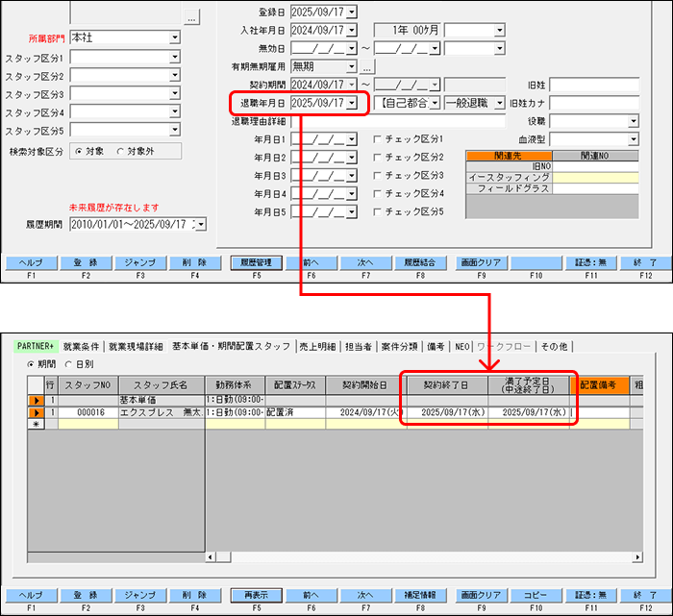Switch to the NEO tab

point(462,347)
